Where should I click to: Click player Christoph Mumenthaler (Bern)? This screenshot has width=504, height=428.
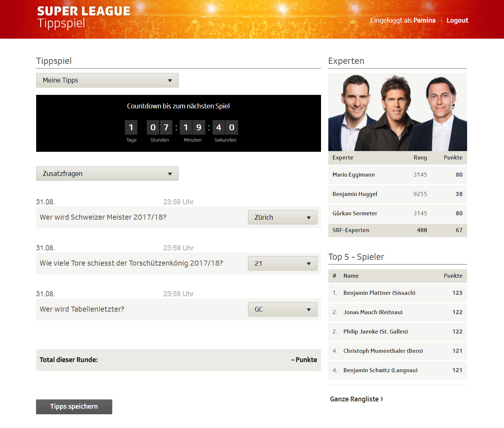pyautogui.click(x=383, y=351)
